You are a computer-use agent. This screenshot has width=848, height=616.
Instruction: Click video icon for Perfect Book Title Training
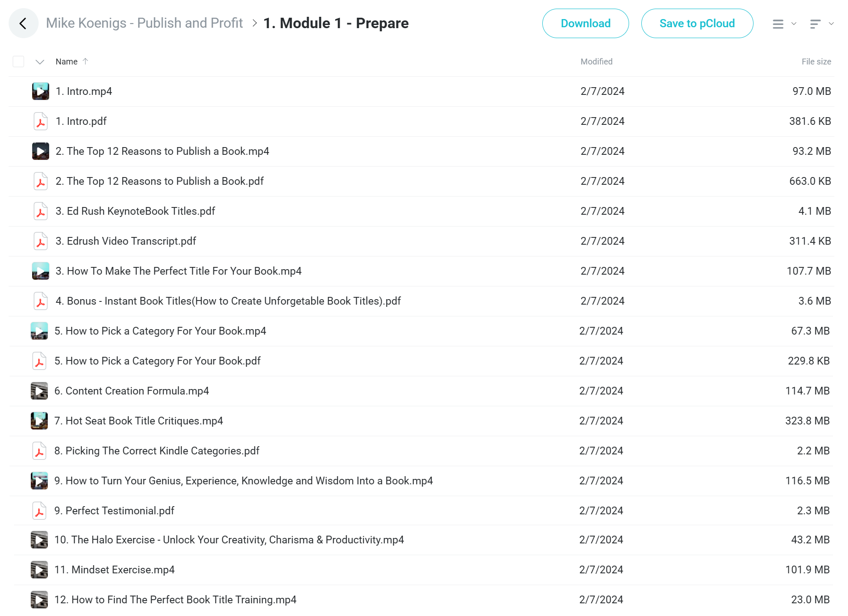click(39, 600)
